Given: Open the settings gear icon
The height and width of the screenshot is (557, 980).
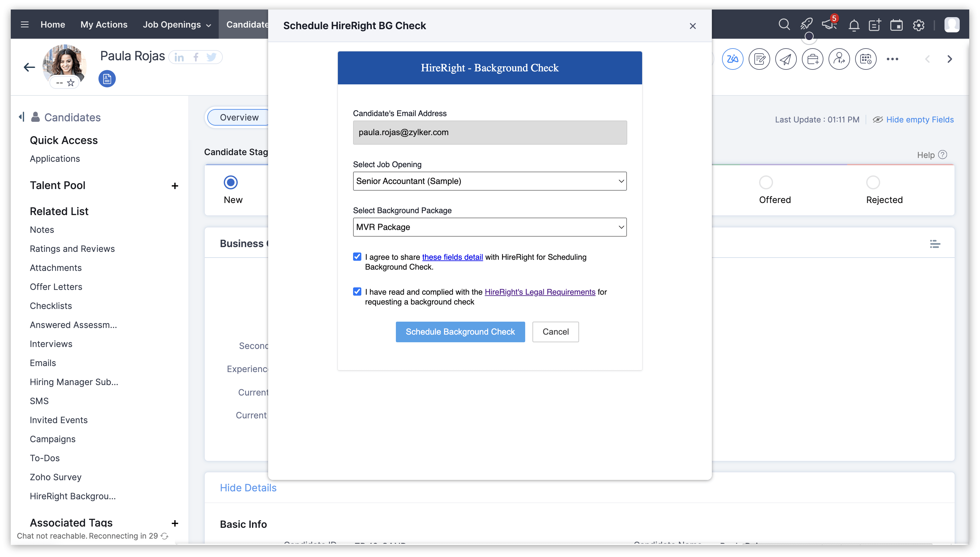Looking at the screenshot, I should (919, 25).
